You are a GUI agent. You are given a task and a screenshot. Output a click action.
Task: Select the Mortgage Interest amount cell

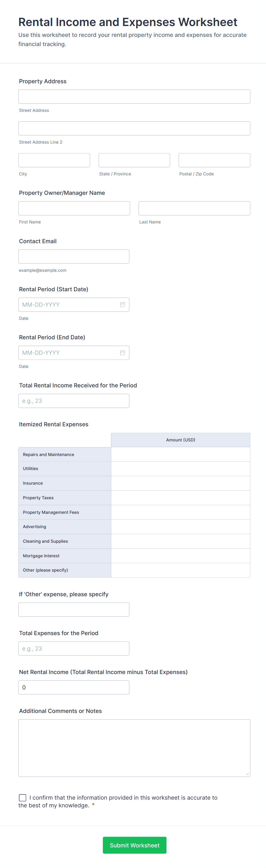point(180,556)
